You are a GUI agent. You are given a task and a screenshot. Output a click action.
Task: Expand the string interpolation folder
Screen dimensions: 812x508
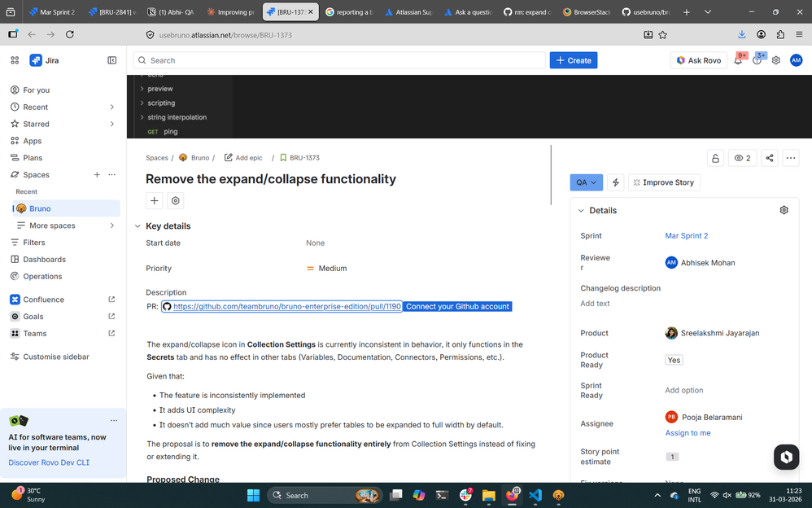(142, 117)
